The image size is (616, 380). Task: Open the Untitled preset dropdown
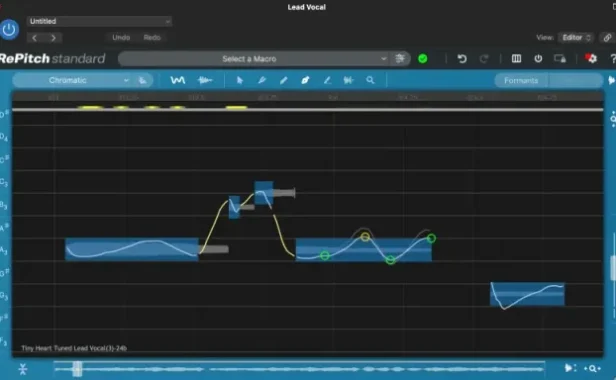point(99,21)
